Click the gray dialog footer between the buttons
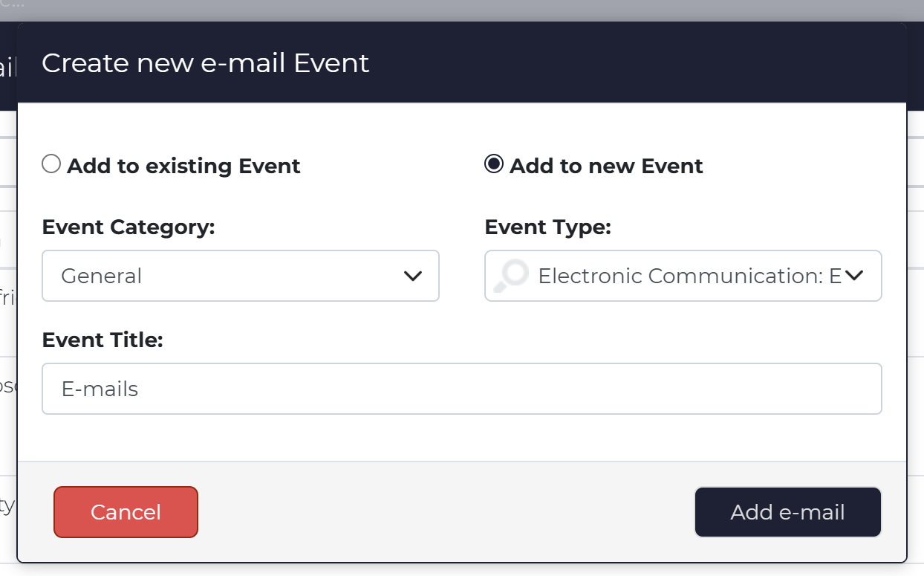The image size is (924, 576). coord(446,512)
